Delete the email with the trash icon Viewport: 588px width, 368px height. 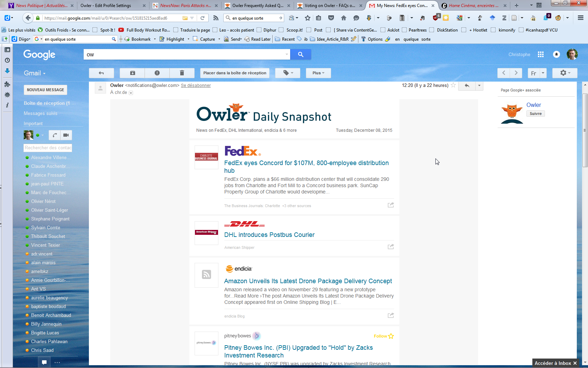coord(182,73)
